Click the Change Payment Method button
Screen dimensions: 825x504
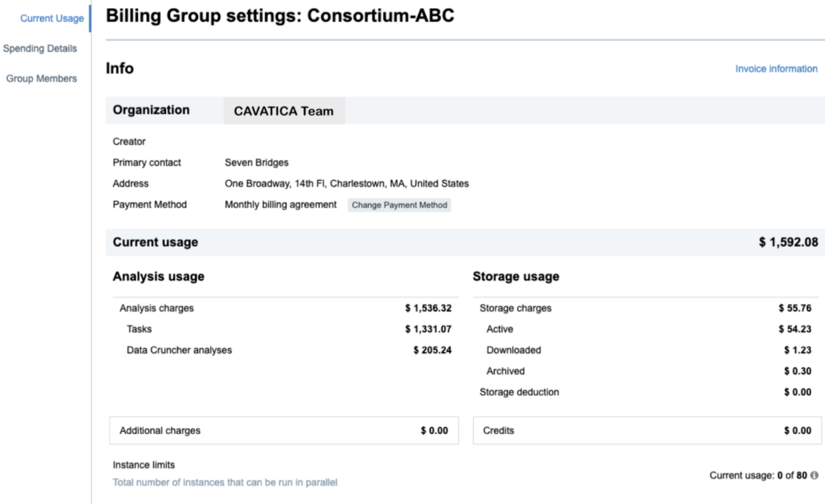[399, 205]
